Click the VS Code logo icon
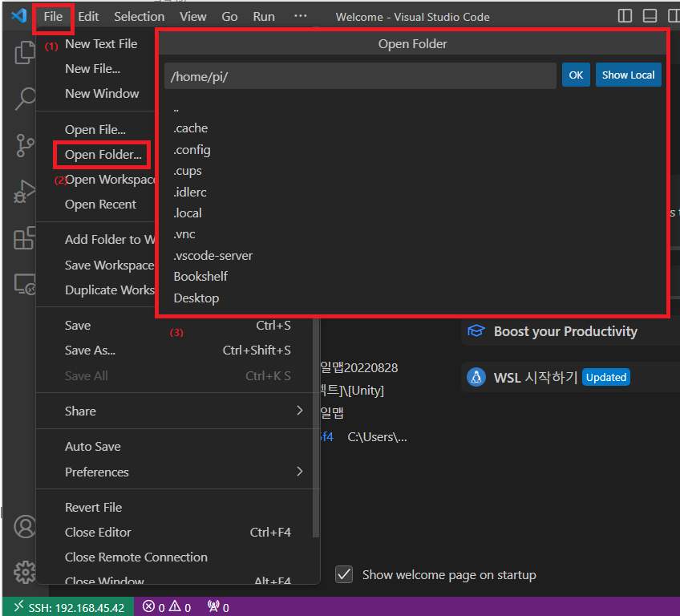This screenshot has height=616, width=680. [18, 16]
